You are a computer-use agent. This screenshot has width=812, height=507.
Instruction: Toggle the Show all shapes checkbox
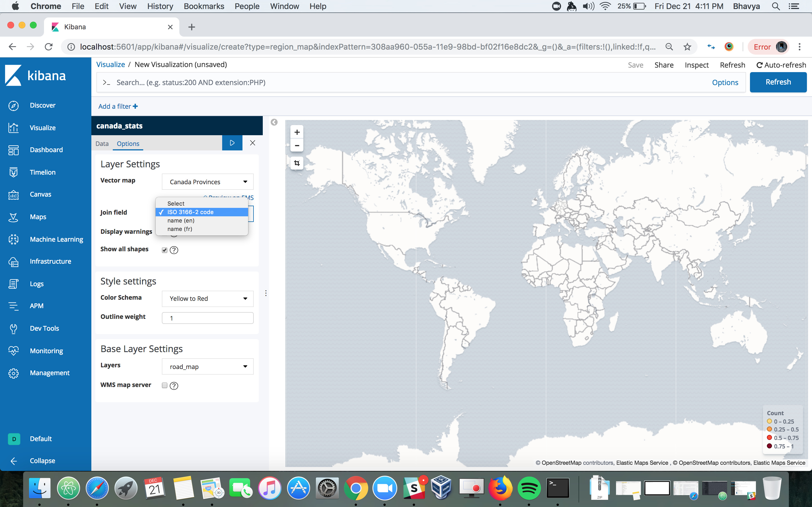(164, 250)
